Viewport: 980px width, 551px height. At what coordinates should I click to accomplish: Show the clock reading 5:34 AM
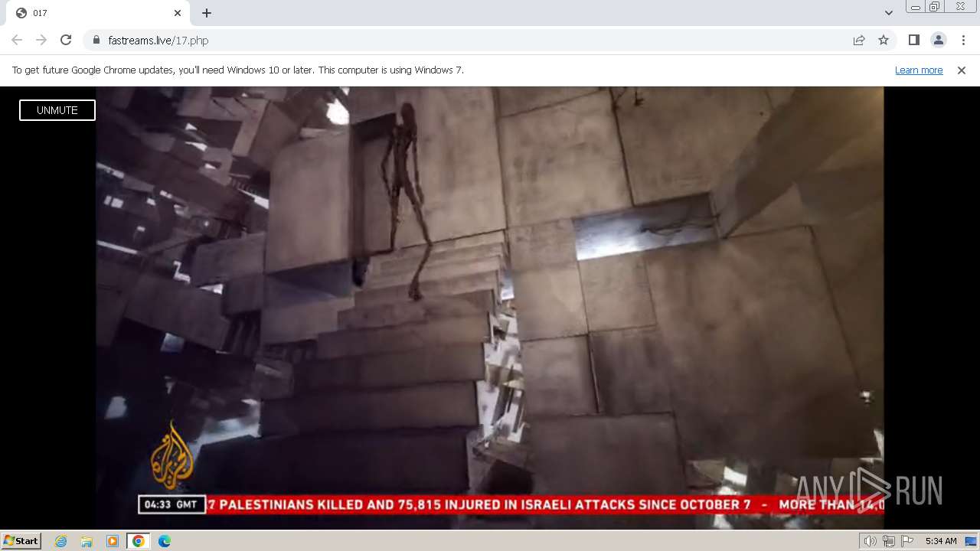point(941,541)
